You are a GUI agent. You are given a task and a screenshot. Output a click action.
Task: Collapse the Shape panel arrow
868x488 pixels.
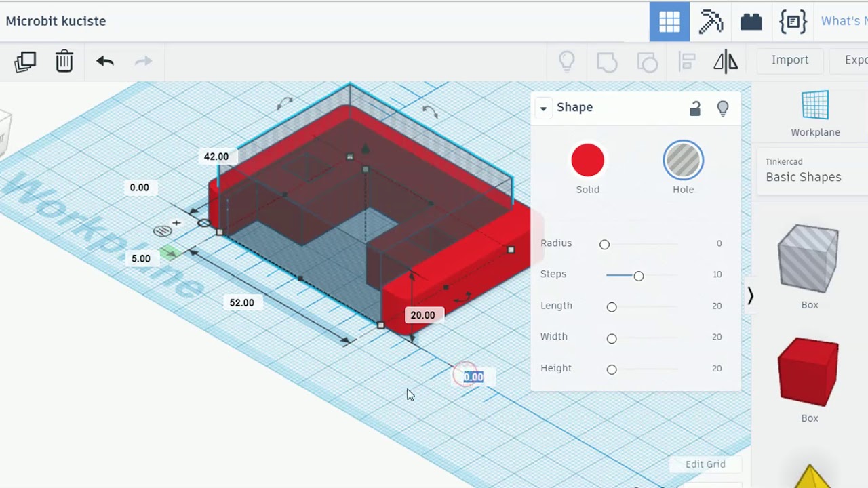click(x=543, y=108)
